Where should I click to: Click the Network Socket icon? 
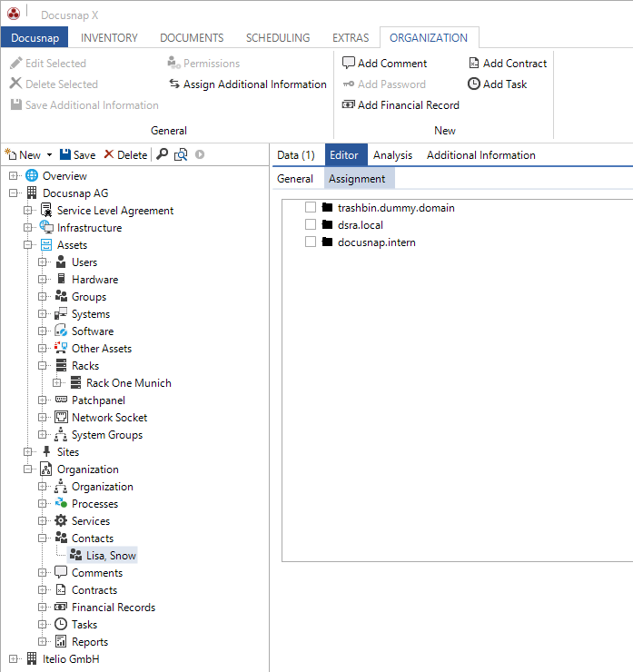(61, 417)
